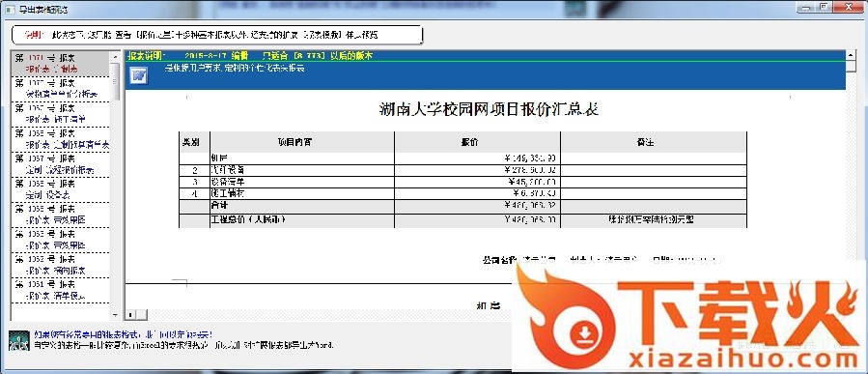Select the '报价表 施工清单' report entry

[x=61, y=114]
